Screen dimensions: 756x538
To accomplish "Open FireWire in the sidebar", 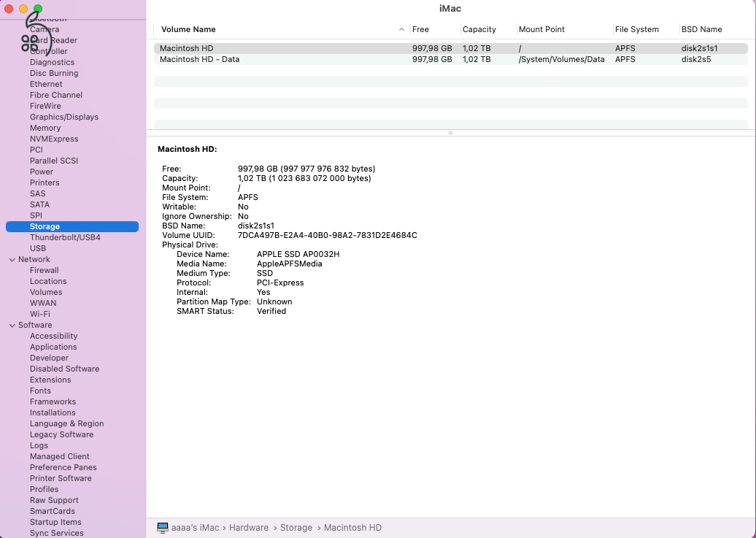I will pyautogui.click(x=45, y=106).
